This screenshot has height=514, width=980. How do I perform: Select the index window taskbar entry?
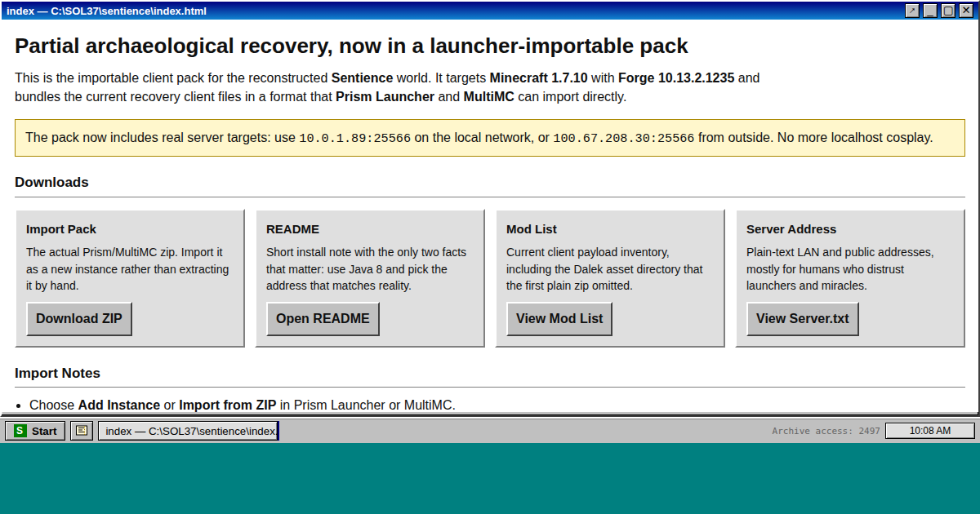pos(189,431)
